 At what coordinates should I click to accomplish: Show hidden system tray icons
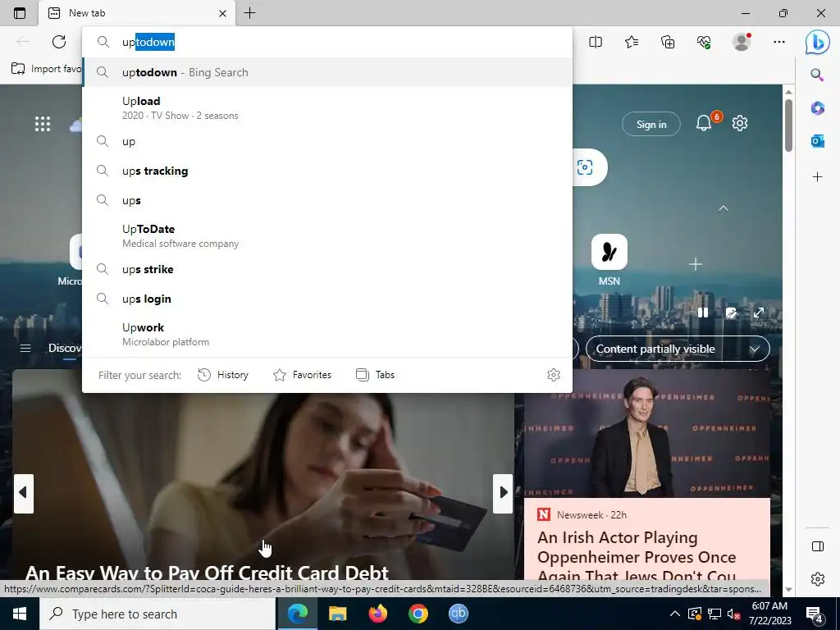675,614
